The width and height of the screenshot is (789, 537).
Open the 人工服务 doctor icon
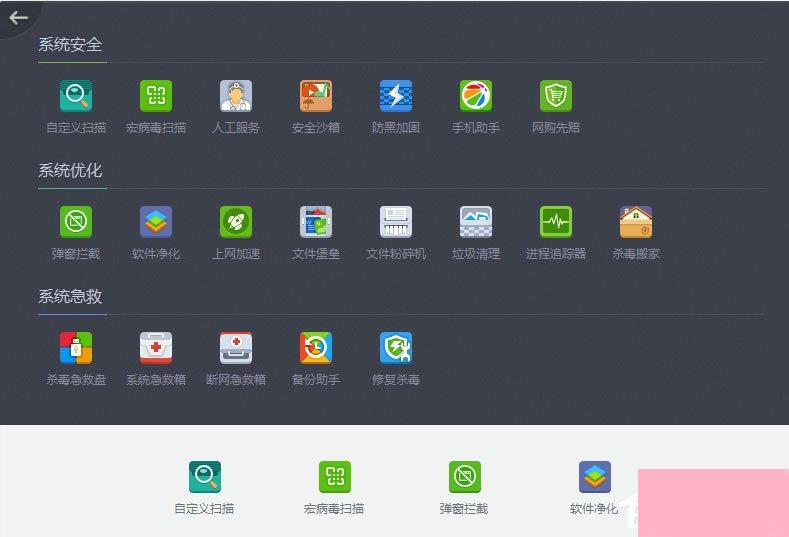tap(236, 96)
